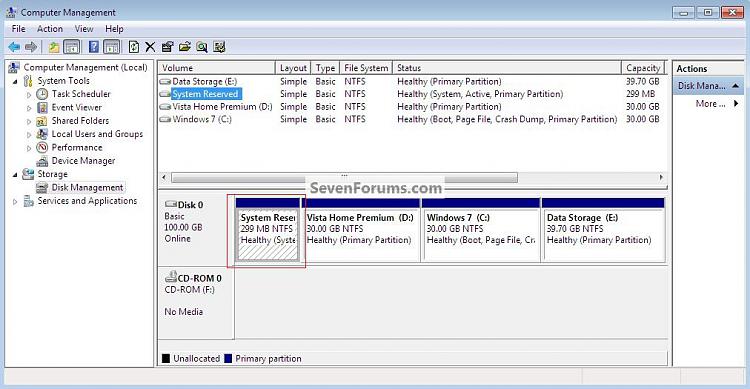Click the Back arrow toolbar icon
This screenshot has height=389, width=750.
tap(14, 47)
